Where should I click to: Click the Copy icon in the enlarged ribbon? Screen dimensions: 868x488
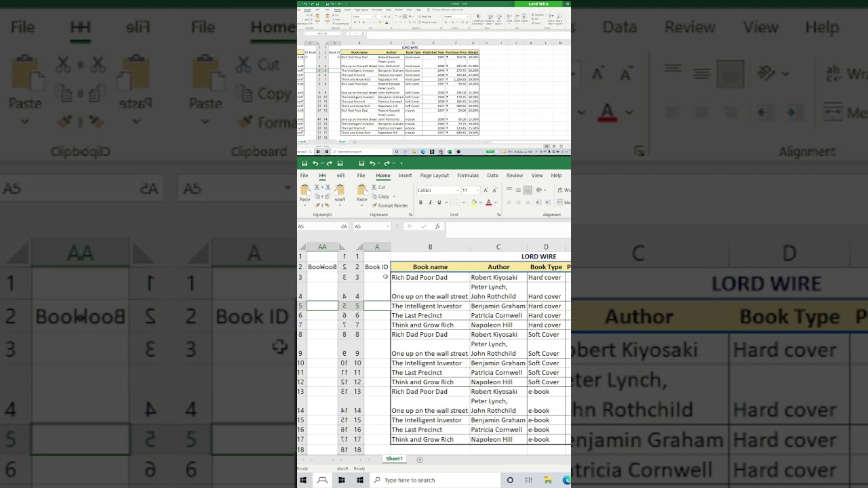(x=374, y=197)
